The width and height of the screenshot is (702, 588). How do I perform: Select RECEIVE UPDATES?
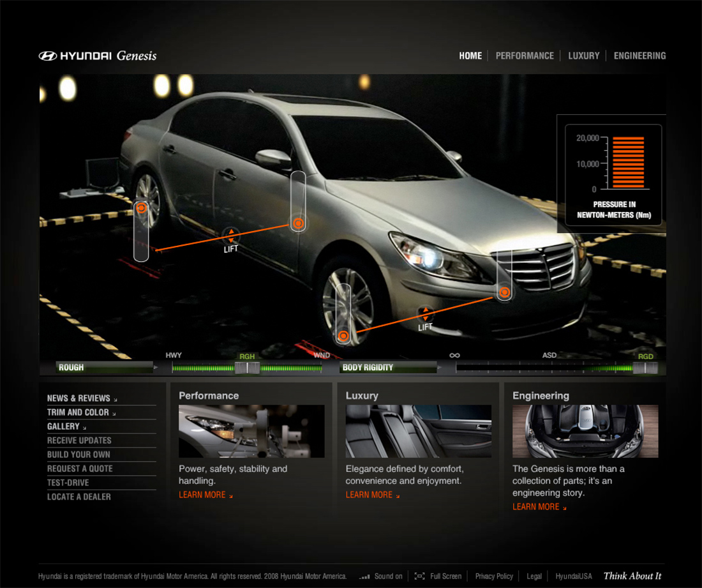tap(79, 441)
